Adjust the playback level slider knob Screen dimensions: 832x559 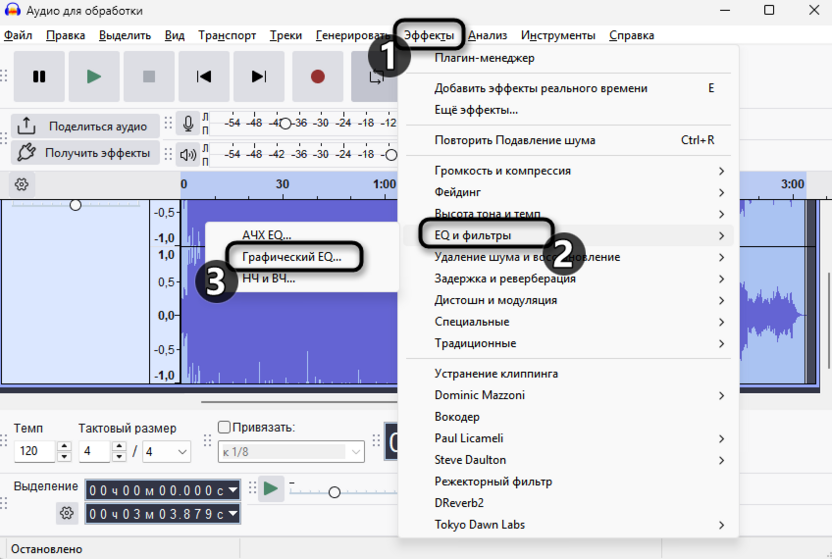point(391,155)
